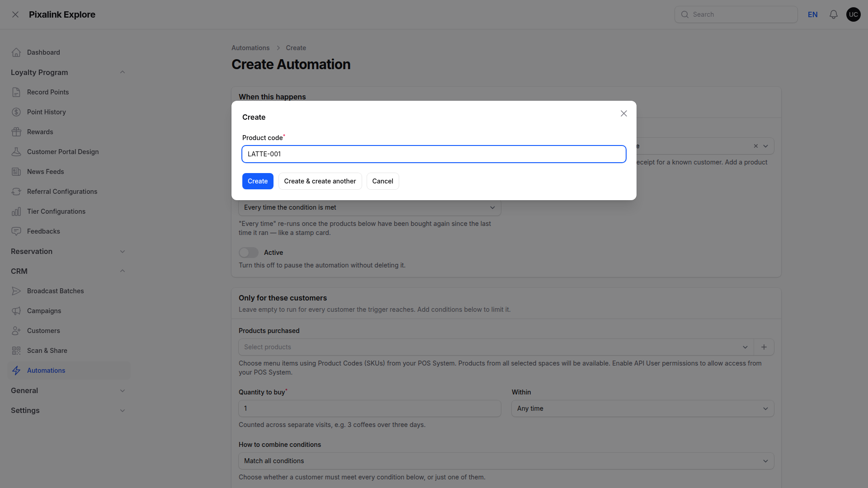Add product with the plus button
The image size is (868, 488).
(x=764, y=347)
